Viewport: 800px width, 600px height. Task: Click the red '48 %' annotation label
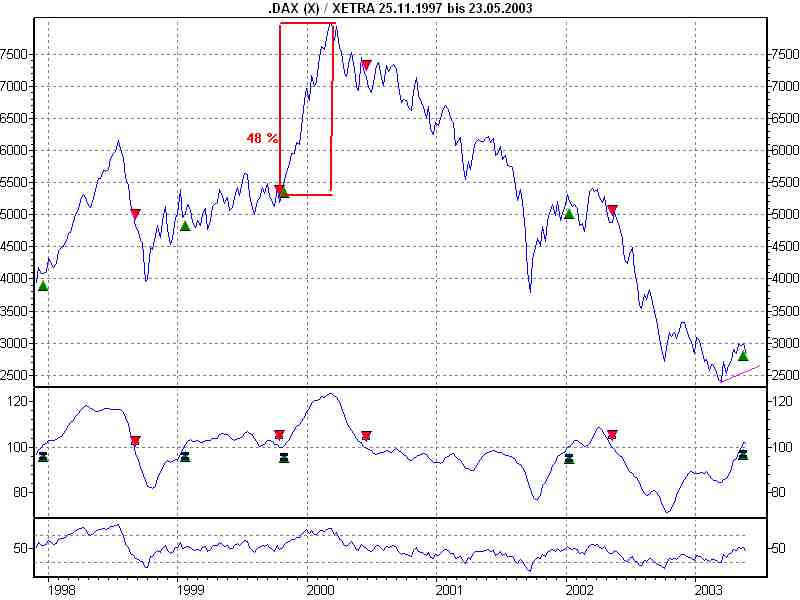[x=262, y=138]
